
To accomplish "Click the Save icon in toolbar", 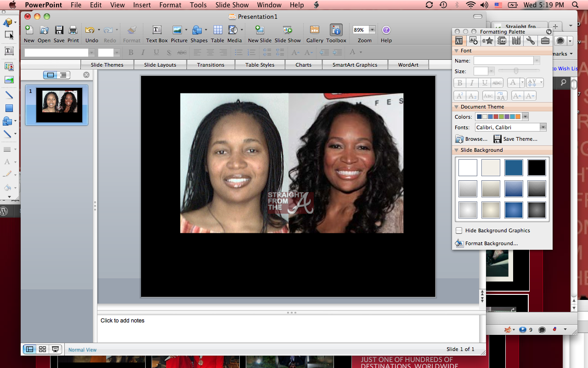I will (59, 30).
